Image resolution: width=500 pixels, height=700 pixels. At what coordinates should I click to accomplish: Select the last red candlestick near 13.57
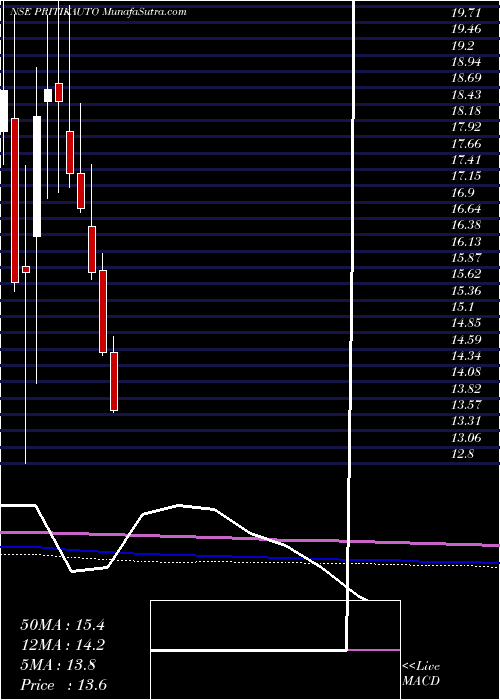click(114, 381)
